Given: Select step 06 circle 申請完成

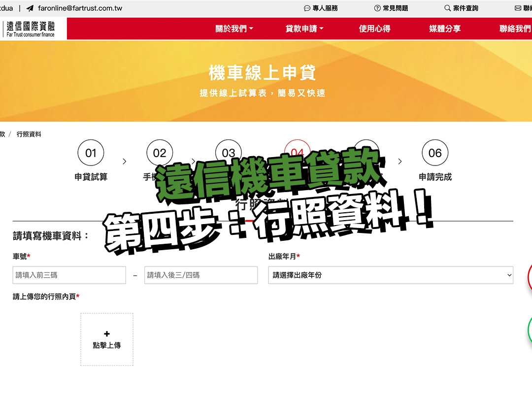Looking at the screenshot, I should click(435, 153).
